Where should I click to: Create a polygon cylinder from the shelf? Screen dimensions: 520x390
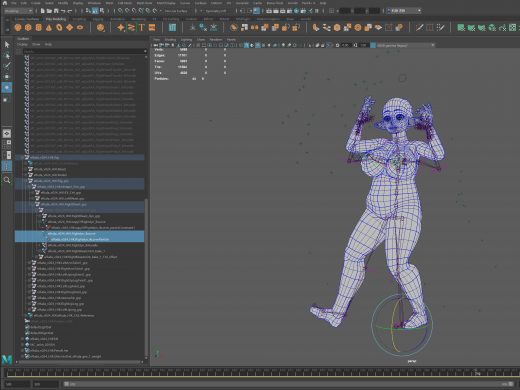point(39,28)
